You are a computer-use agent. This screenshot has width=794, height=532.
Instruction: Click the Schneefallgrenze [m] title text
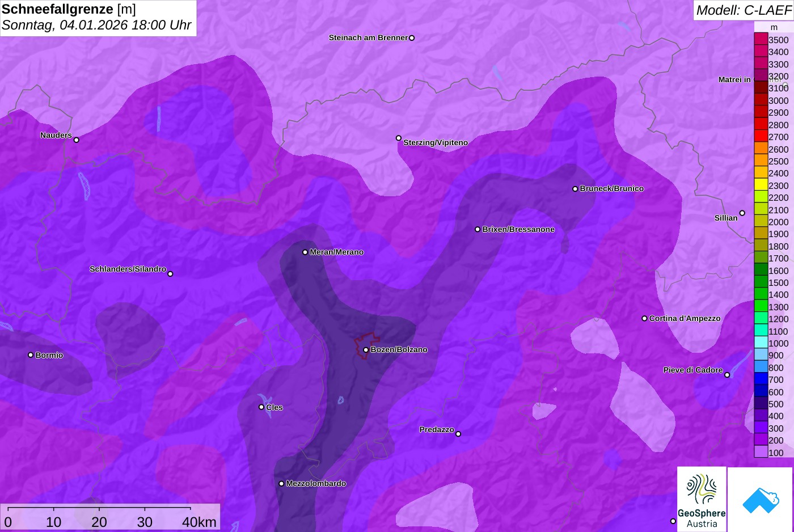click(x=69, y=10)
